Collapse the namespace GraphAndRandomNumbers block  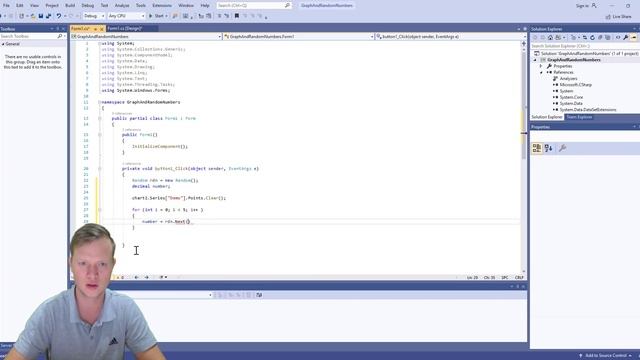[x=100, y=102]
